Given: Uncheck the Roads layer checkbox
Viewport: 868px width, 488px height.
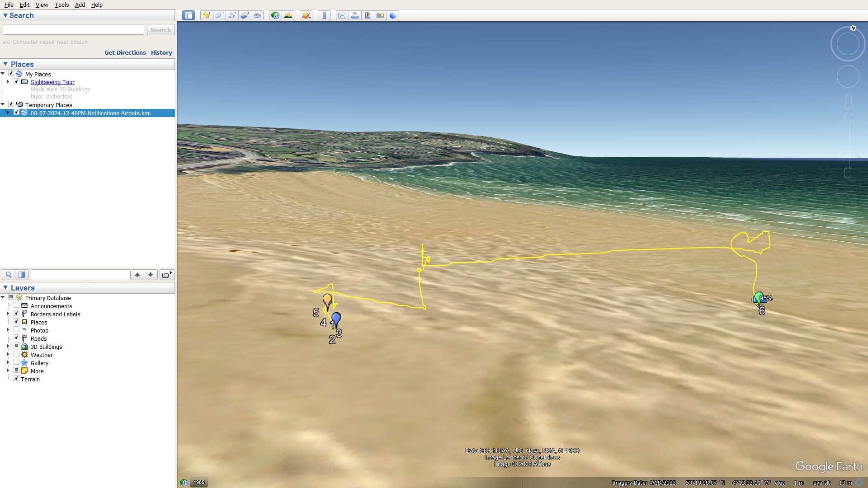Looking at the screenshot, I should [x=17, y=338].
